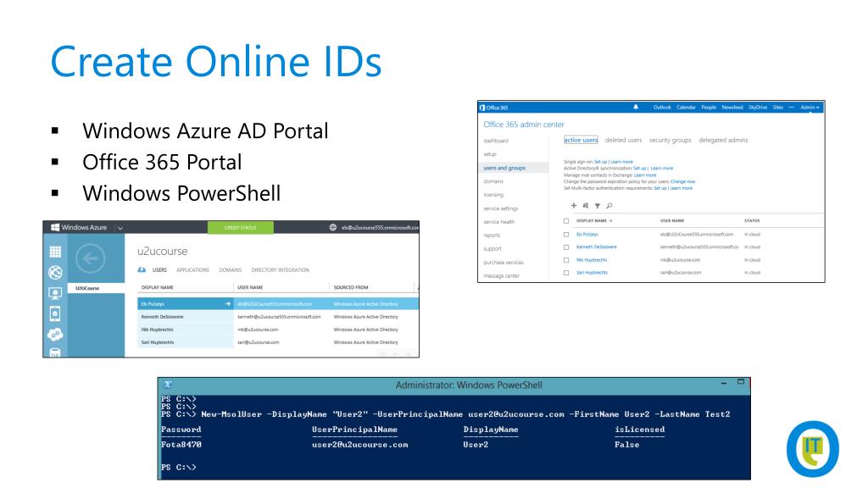Switch to the APPLICATIONS tab in Azure
This screenshot has height=488, width=868.
pos(192,270)
